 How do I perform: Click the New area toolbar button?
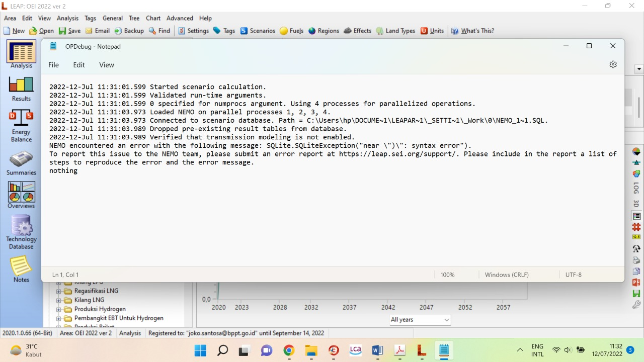coord(14,31)
